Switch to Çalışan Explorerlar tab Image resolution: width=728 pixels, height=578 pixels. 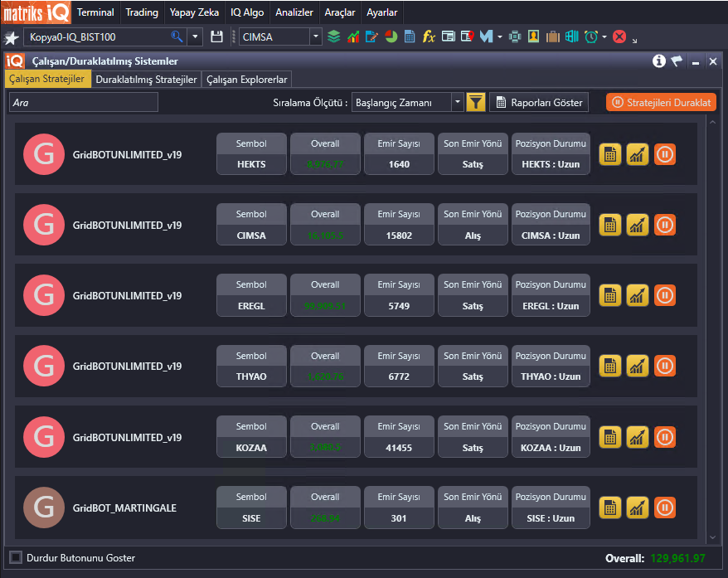[246, 80]
